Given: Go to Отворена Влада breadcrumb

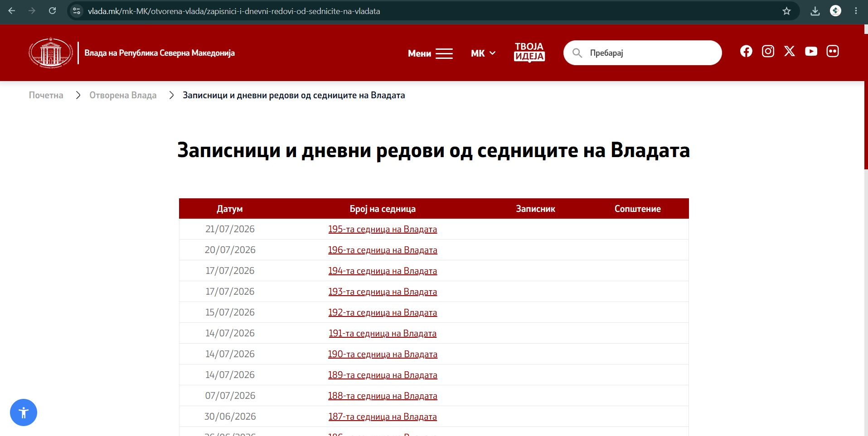Looking at the screenshot, I should tap(123, 95).
